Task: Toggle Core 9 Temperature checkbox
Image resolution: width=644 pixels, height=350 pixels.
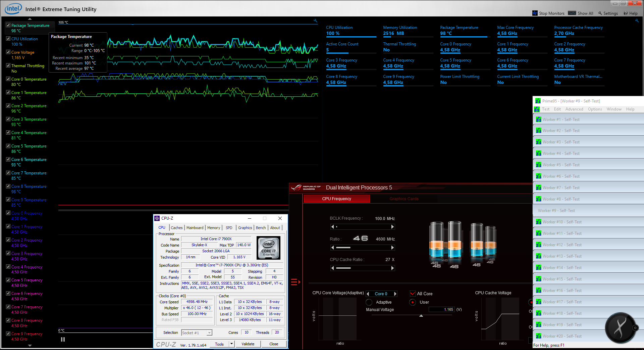Action: [8, 200]
